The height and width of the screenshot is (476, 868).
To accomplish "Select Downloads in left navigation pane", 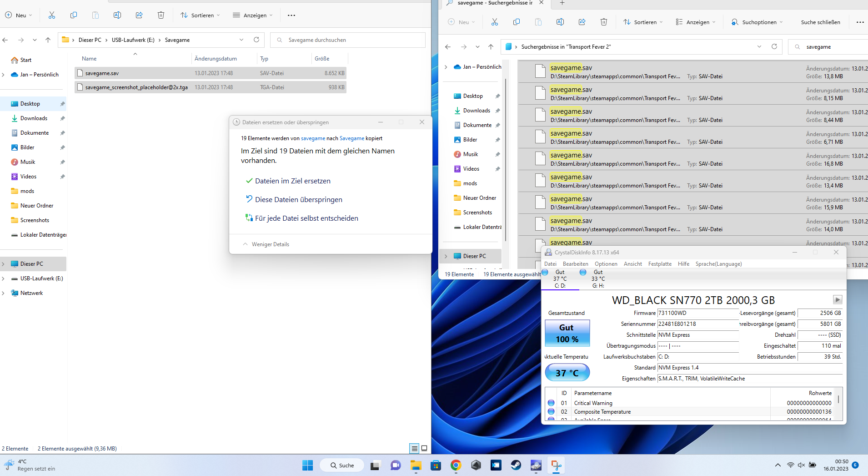I will 34,118.
